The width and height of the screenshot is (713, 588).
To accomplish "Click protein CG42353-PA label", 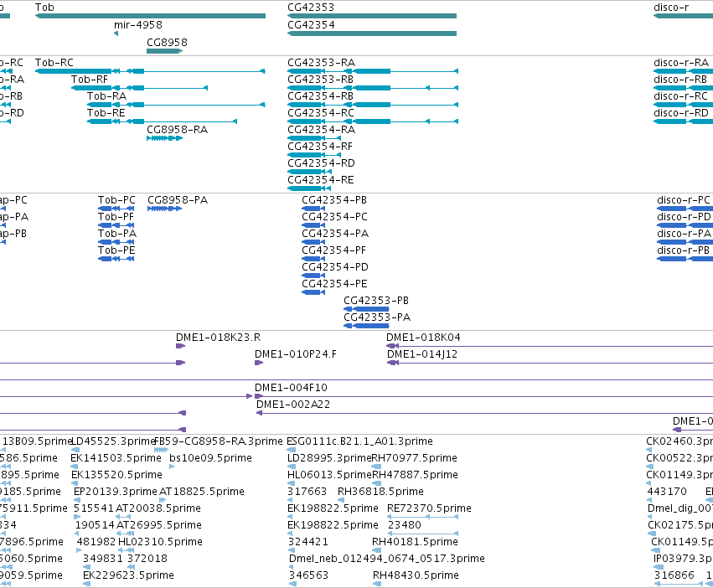I will tap(377, 317).
